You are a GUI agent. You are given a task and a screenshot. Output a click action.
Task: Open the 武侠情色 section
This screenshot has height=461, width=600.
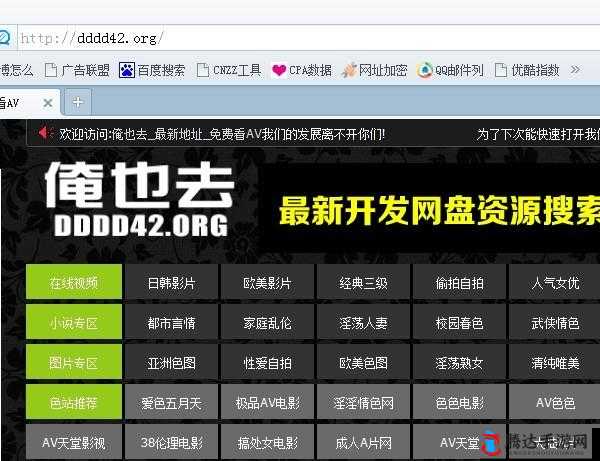[554, 321]
